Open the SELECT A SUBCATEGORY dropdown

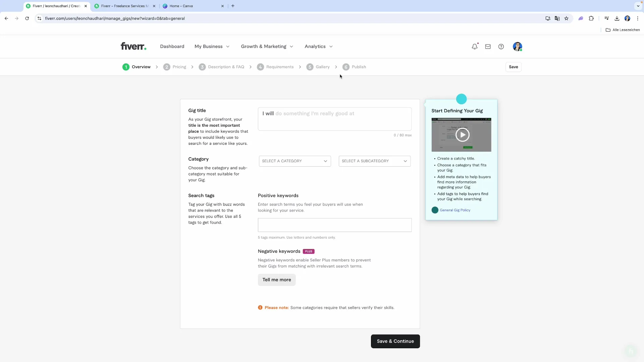pos(374,161)
